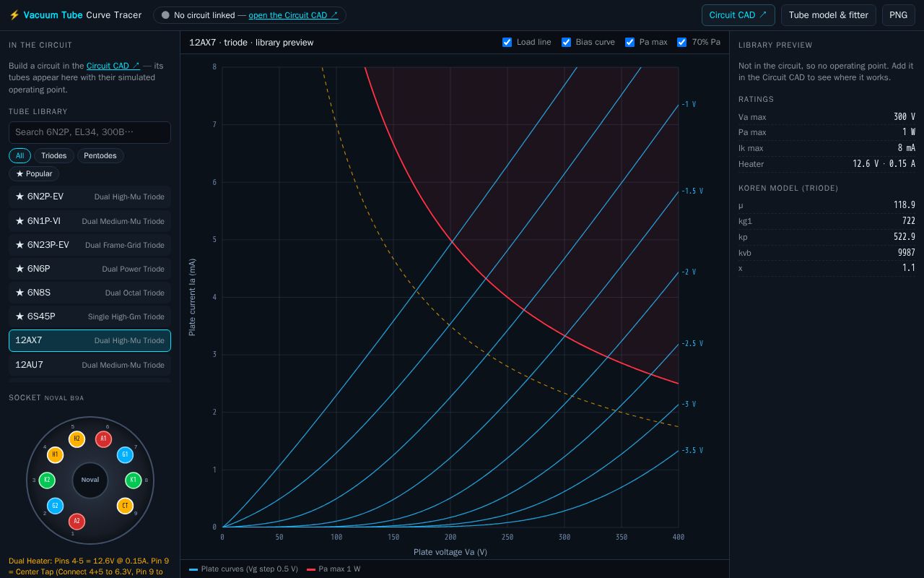The width and height of the screenshot is (924, 578).
Task: Export the chart with the PNG button
Action: pos(899,15)
